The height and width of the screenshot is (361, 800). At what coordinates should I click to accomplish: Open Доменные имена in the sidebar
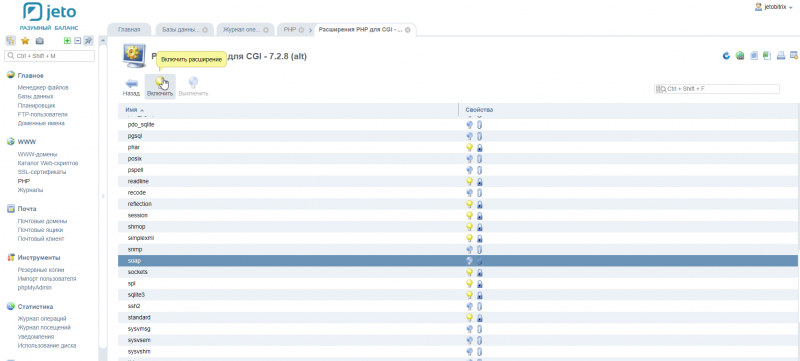pos(41,123)
